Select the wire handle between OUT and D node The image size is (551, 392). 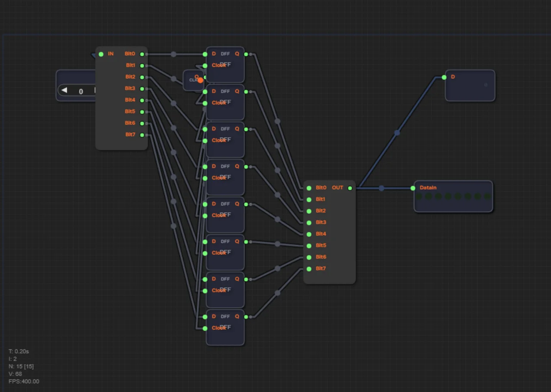click(x=397, y=133)
